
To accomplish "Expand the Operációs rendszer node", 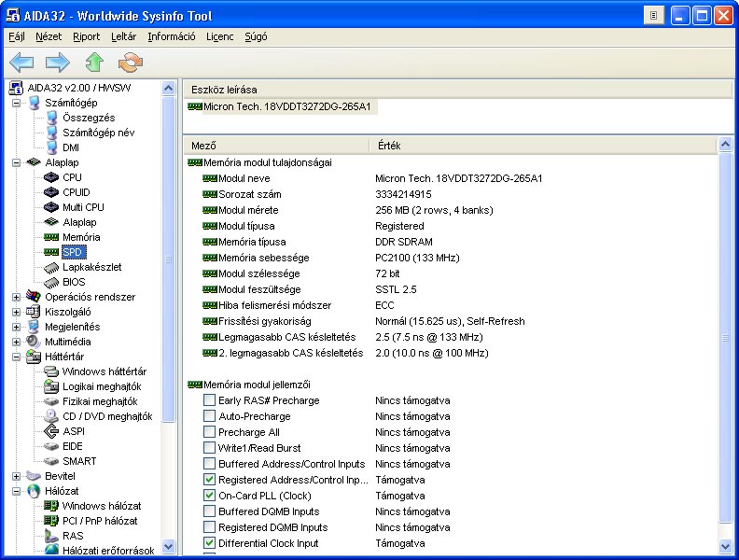I will click(x=17, y=297).
